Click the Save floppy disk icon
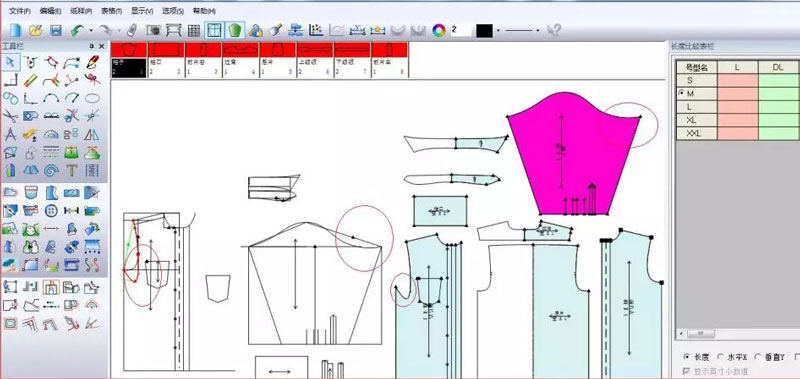 pos(56,31)
